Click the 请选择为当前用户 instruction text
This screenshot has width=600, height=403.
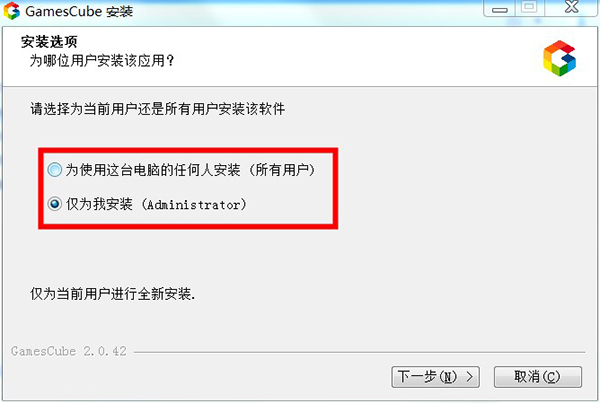[x=158, y=109]
